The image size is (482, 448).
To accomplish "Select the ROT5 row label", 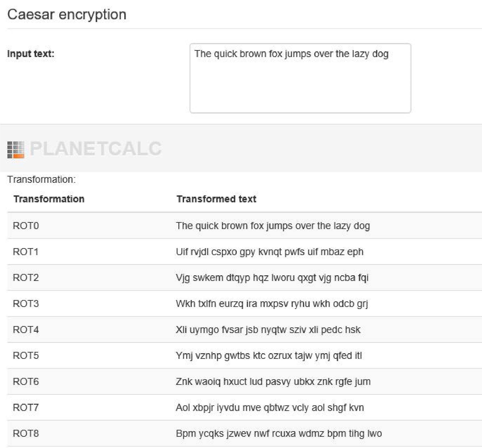I will pos(26,355).
